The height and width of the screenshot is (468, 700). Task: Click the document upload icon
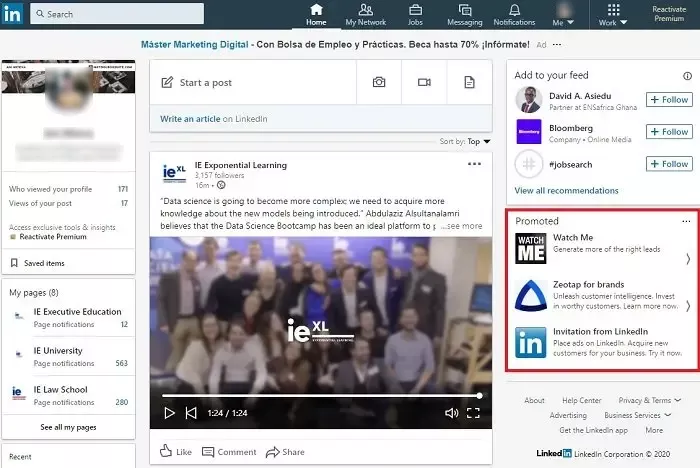pos(469,83)
